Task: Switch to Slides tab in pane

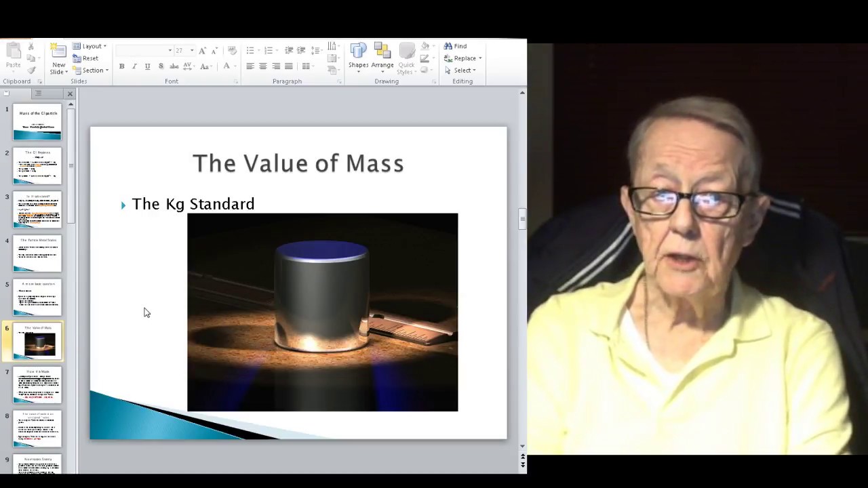Action: tap(7, 94)
